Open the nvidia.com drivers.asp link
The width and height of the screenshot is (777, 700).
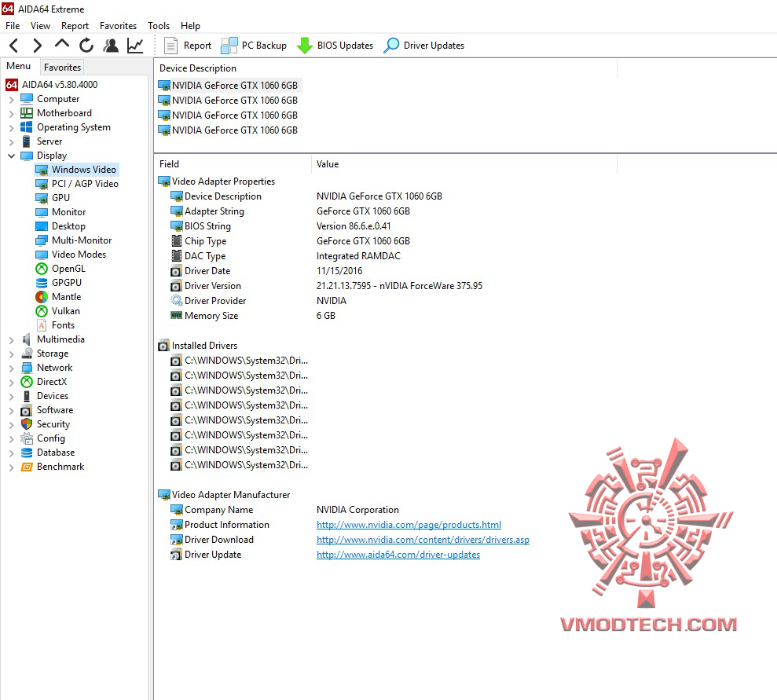423,540
